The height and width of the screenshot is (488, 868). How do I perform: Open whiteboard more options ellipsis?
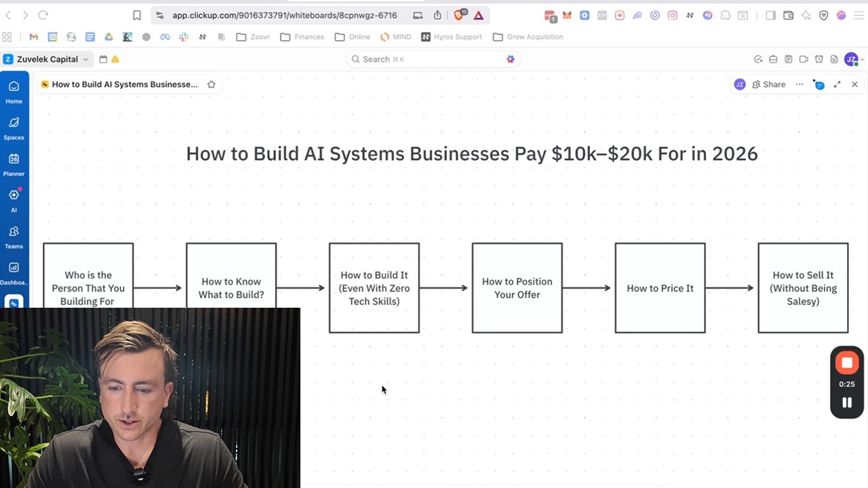tap(800, 84)
